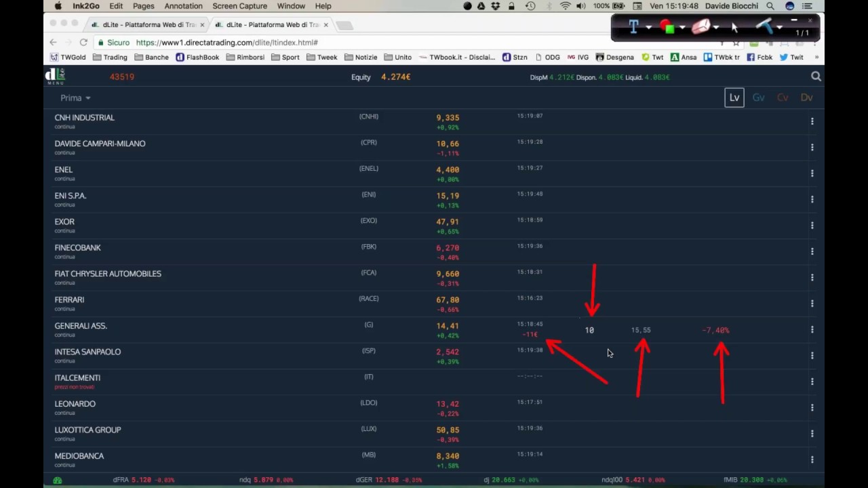Open options menu for FIAT CHRYSLER row
Screen dimensions: 868x488
812,277
